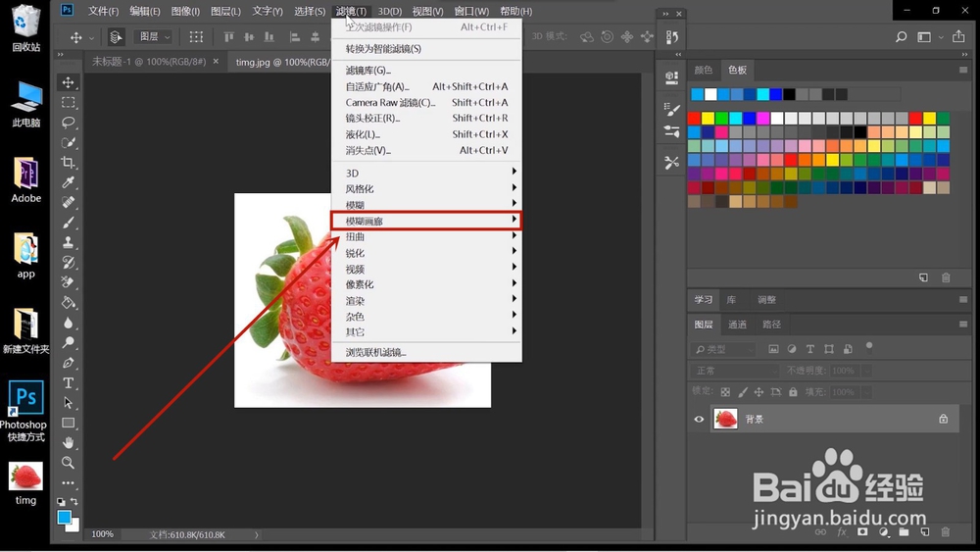Select the Brush tool
This screenshot has height=552, width=980.
coord(69,223)
